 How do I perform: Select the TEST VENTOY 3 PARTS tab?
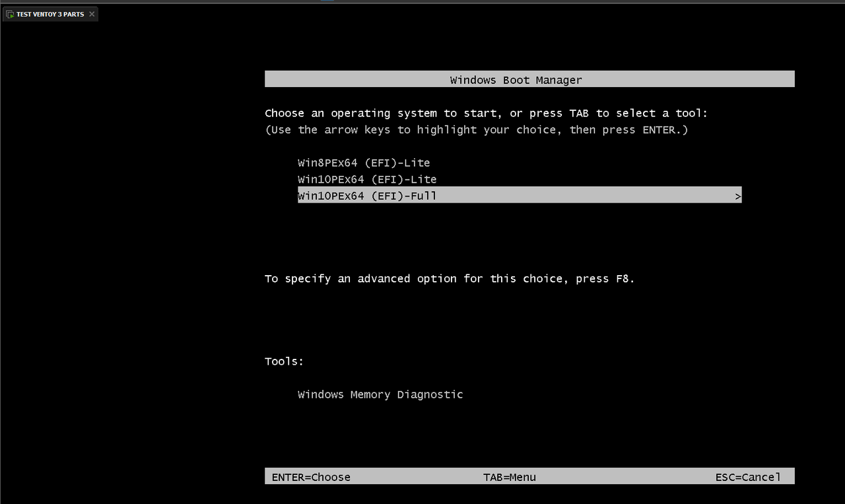click(x=50, y=14)
